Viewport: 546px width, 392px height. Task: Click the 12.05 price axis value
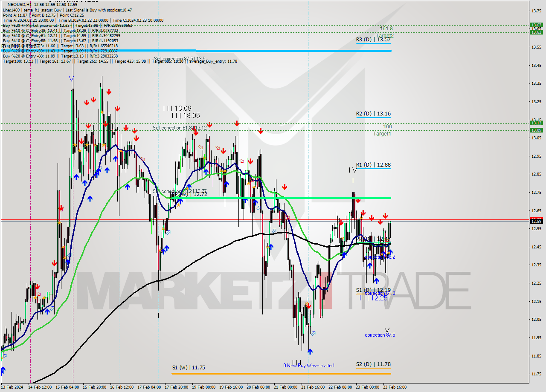pos(536,320)
